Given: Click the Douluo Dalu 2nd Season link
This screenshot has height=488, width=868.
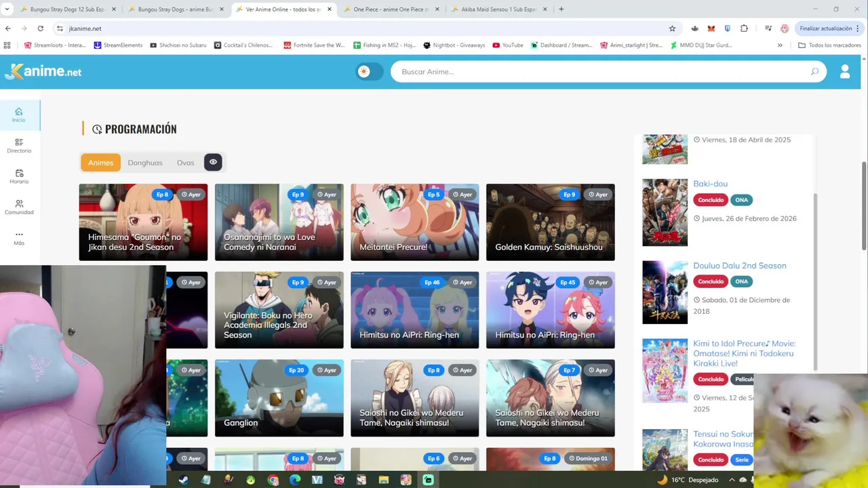Looking at the screenshot, I should [x=739, y=266].
